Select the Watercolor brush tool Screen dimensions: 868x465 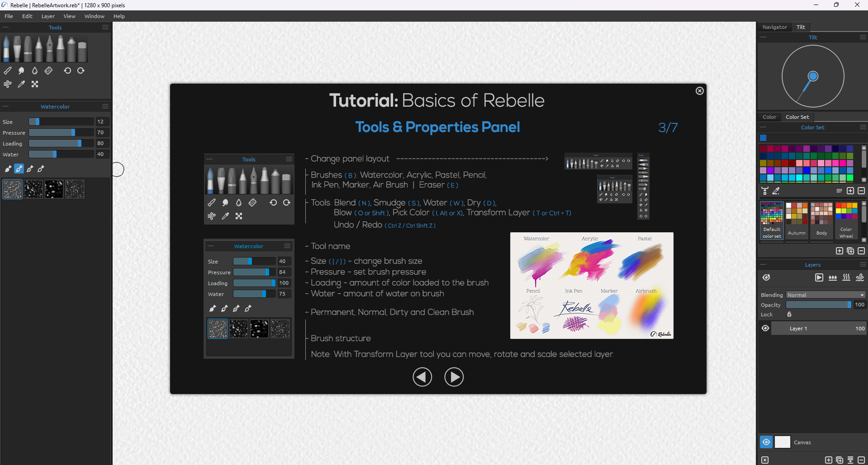(6, 49)
